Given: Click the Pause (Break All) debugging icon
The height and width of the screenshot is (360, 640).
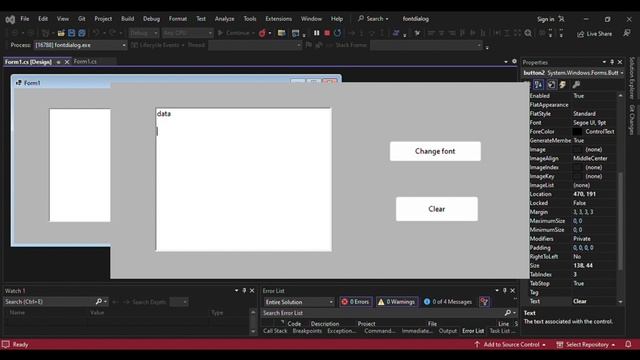Looking at the screenshot, I should (316, 33).
